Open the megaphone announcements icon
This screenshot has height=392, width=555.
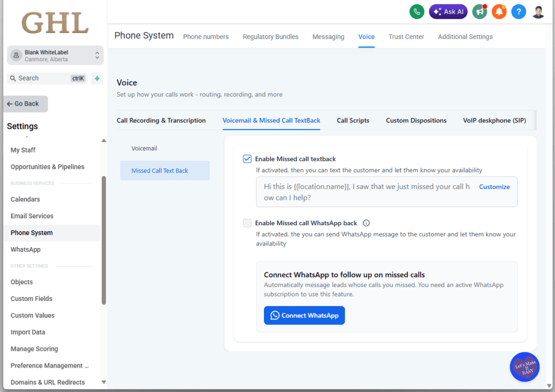click(479, 12)
